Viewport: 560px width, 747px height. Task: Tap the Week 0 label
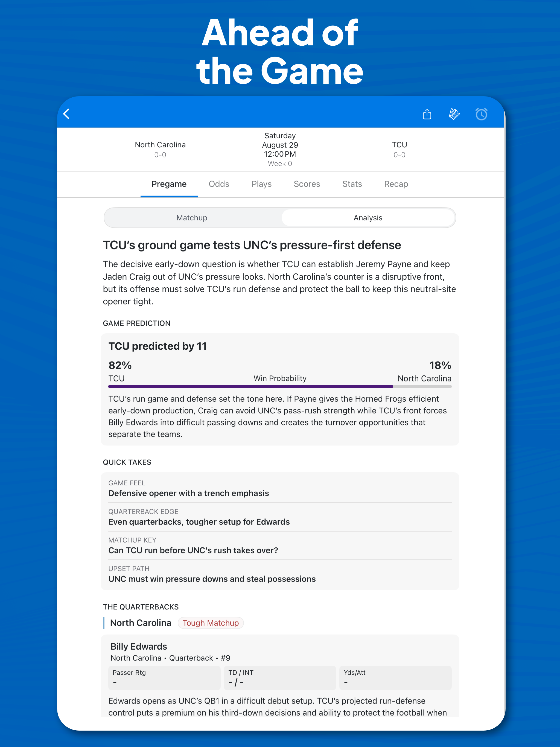tap(280, 164)
